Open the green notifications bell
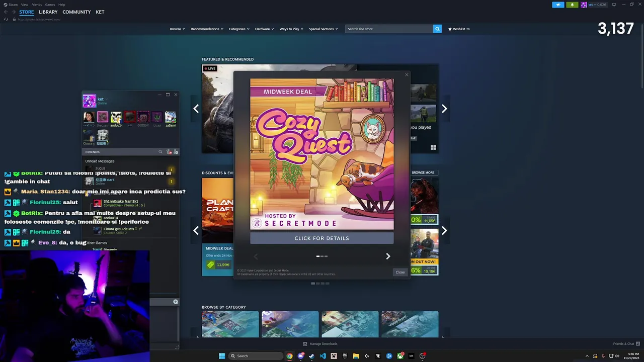The height and width of the screenshot is (362, 644). click(x=572, y=5)
